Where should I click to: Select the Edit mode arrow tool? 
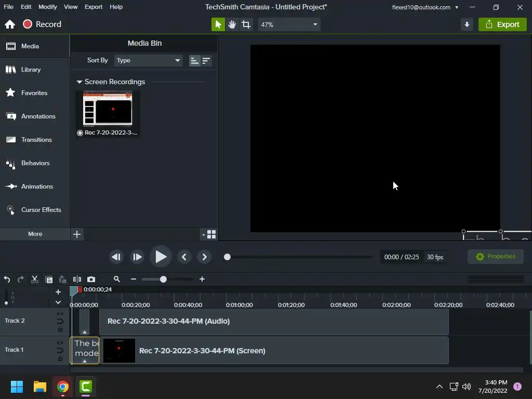[218, 24]
